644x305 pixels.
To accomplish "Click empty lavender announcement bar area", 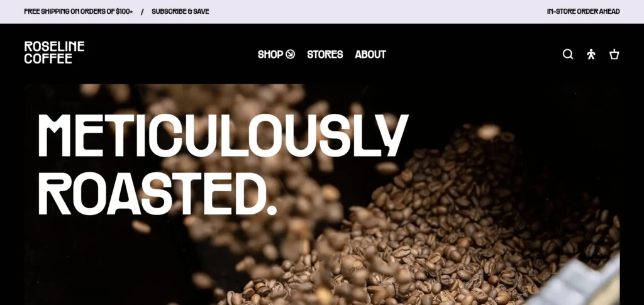I will pos(378,11).
